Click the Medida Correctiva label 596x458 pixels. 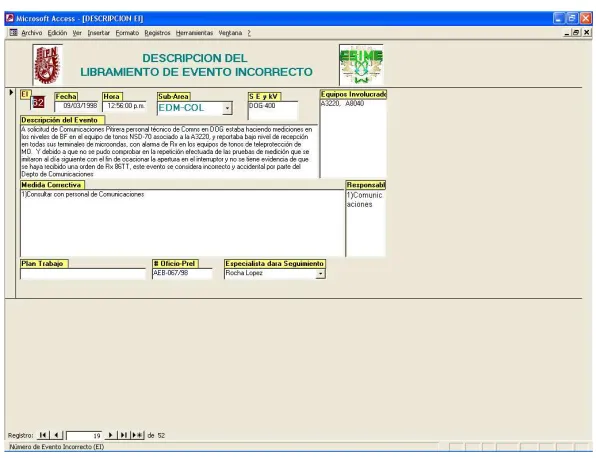[51, 185]
